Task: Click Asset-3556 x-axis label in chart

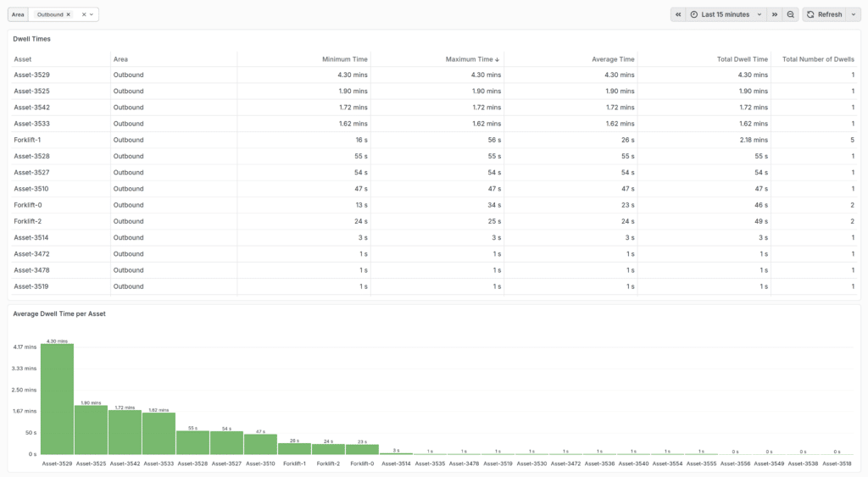Action: [735, 463]
